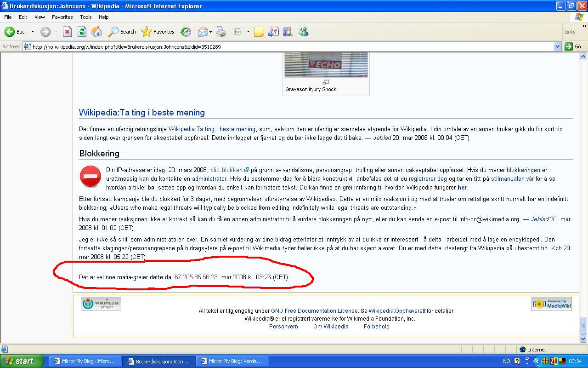Click the Powered by MediaWiki badge
The image size is (588, 368).
tap(552, 304)
